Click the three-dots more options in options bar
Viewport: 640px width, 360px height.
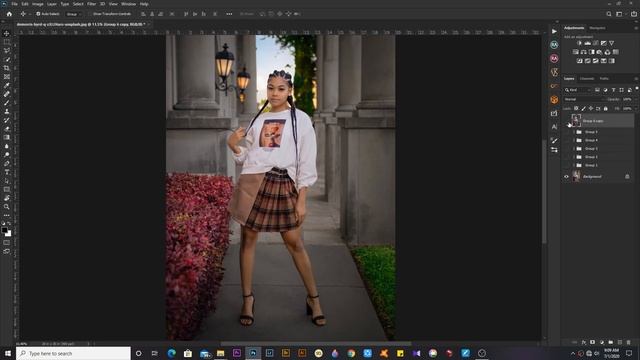pyautogui.click(x=229, y=14)
